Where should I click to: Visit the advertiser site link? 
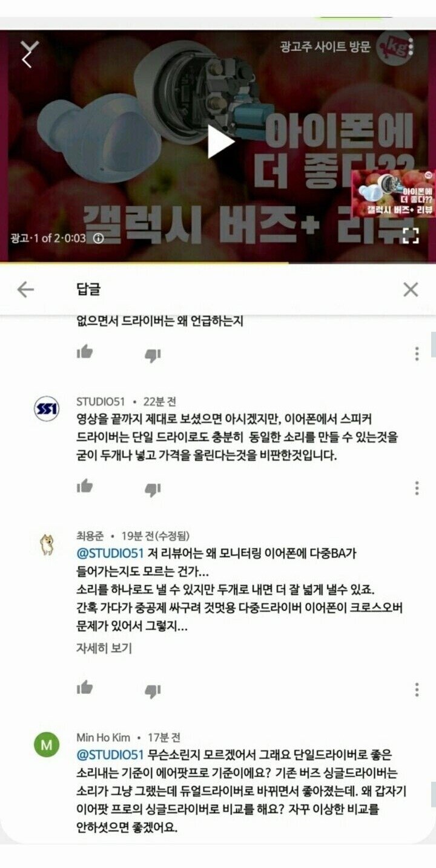point(325,47)
